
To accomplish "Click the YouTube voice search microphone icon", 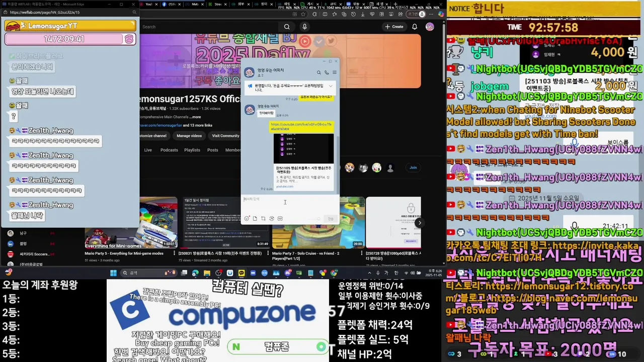I will coord(304,27).
